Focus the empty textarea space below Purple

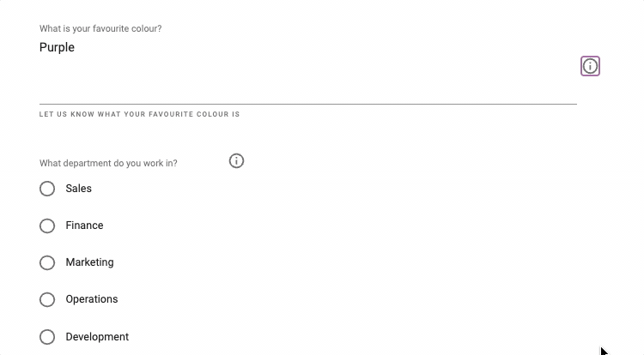click(x=308, y=80)
